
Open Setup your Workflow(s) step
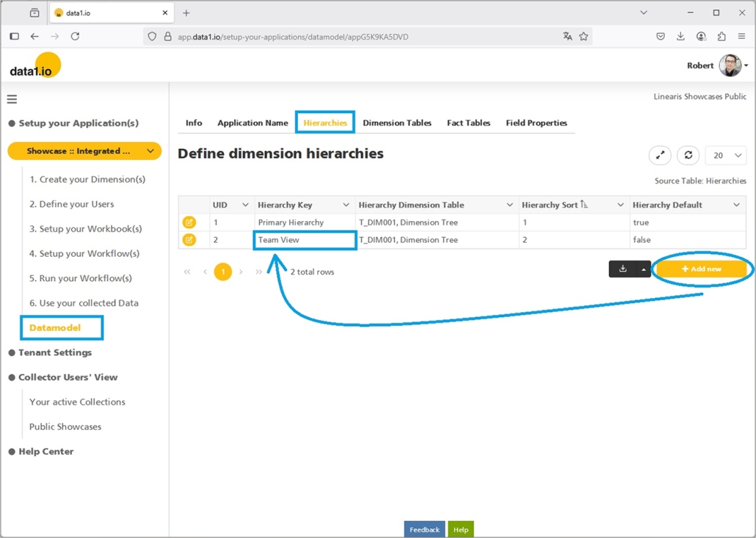84,253
